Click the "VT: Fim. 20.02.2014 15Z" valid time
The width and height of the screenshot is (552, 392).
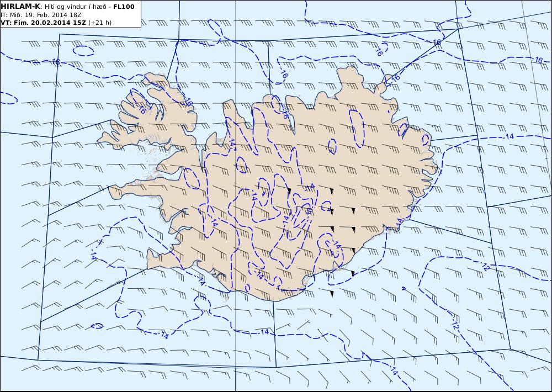(44, 23)
